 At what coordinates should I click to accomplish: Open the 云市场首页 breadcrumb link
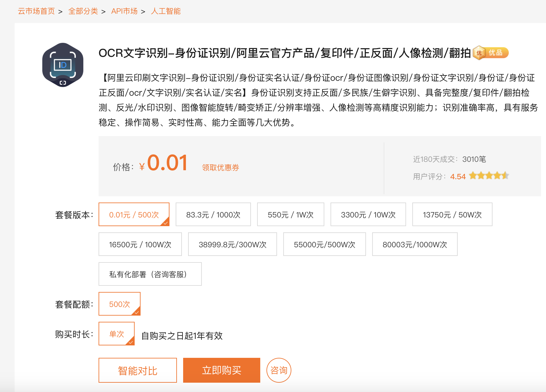(x=36, y=11)
